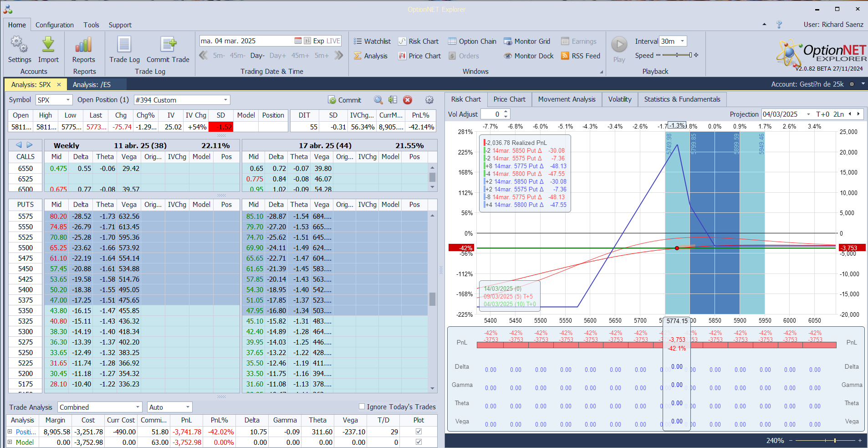This screenshot has height=448, width=868.
Task: Open the Watchlist window
Action: [x=372, y=41]
